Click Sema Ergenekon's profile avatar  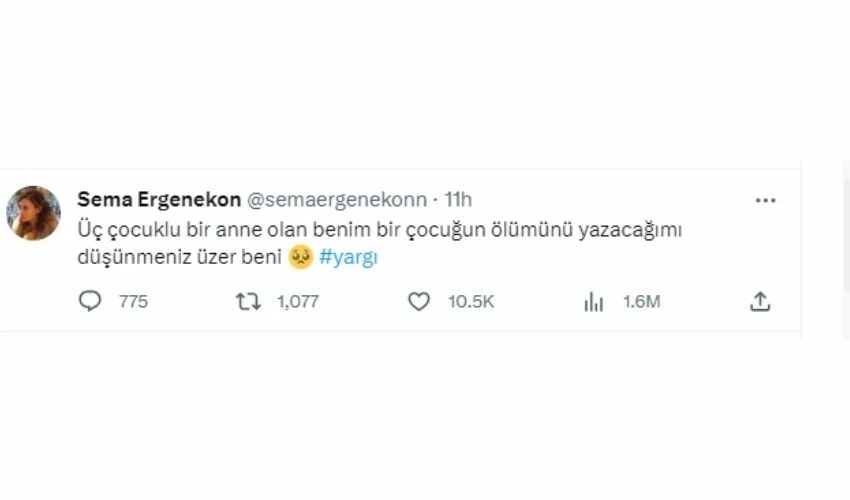pos(33,213)
